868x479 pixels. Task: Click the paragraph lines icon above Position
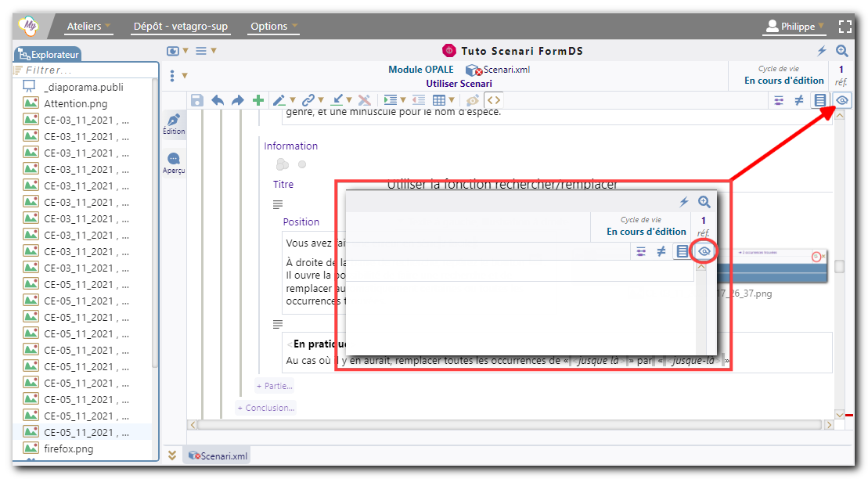click(x=278, y=204)
